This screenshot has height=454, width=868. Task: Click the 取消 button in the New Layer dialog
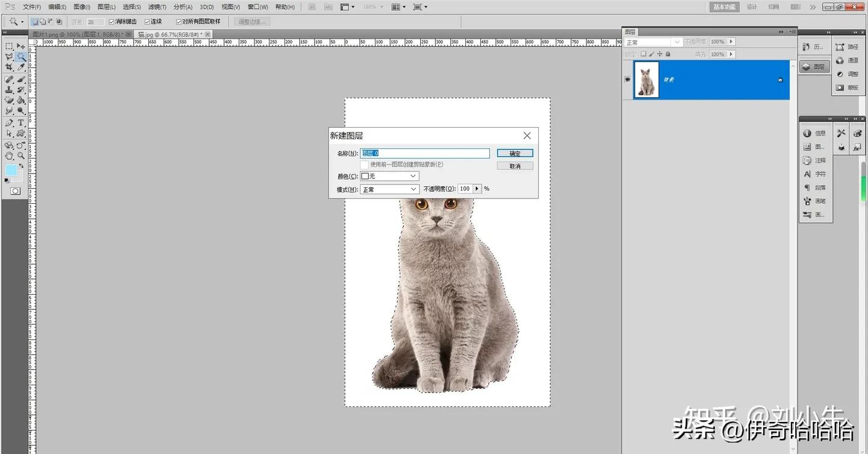click(x=514, y=165)
